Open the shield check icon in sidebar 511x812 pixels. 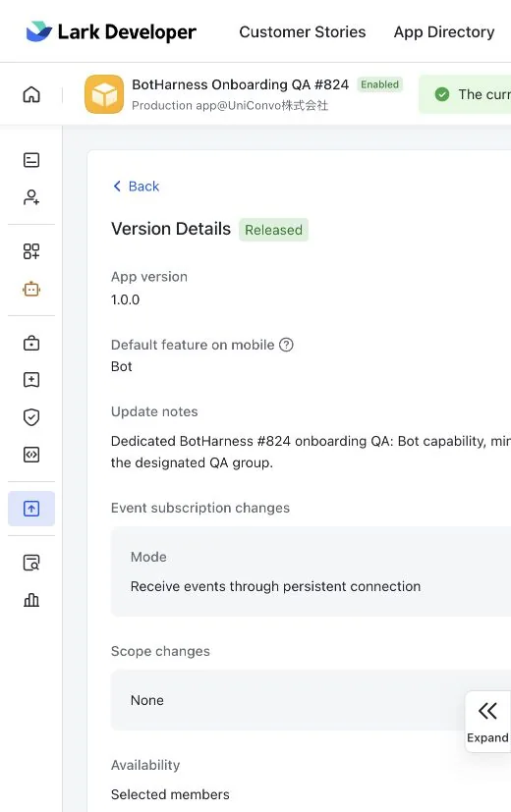point(31,417)
